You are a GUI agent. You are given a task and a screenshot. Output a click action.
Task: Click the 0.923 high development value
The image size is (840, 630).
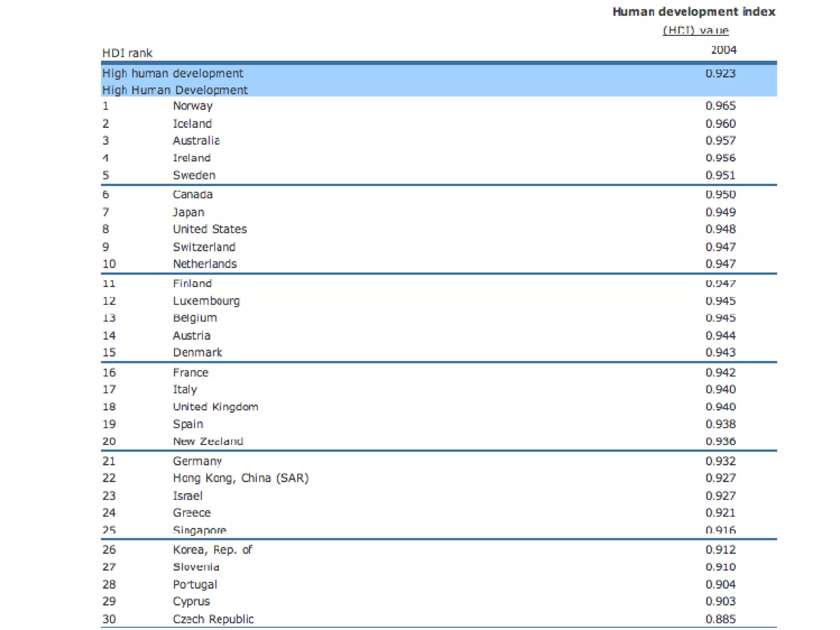click(x=720, y=73)
